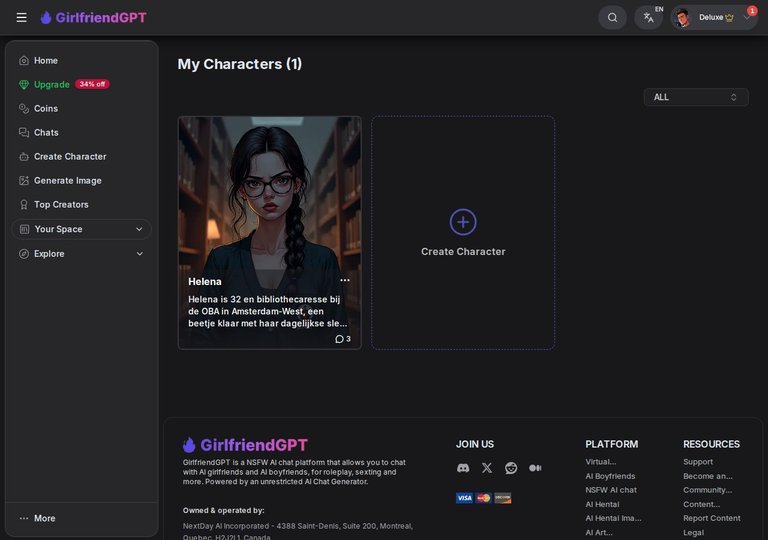Open the AI Hentai Ima... link

pyautogui.click(x=613, y=518)
